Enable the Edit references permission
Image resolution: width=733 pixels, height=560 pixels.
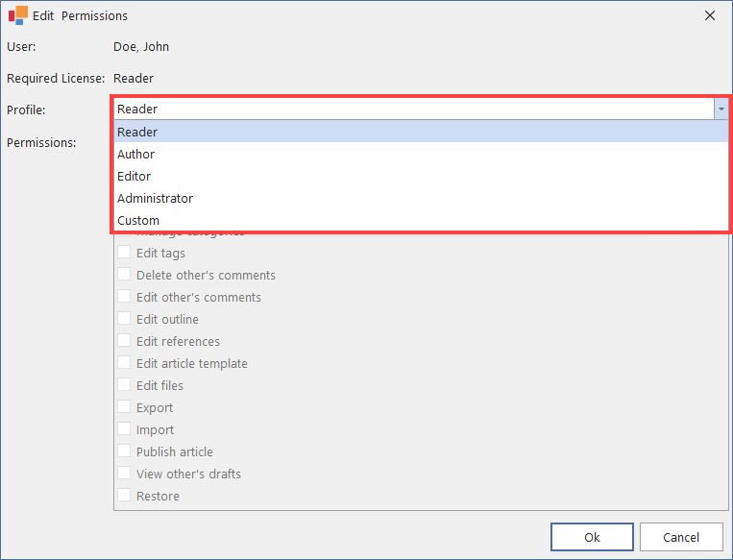point(125,342)
